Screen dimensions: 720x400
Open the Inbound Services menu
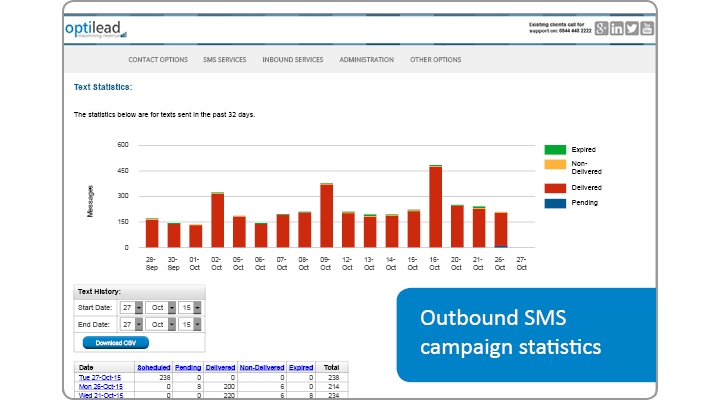(x=293, y=60)
